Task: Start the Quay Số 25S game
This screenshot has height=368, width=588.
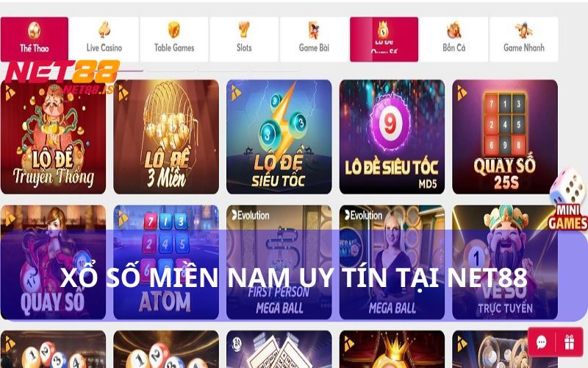Action: [x=505, y=137]
